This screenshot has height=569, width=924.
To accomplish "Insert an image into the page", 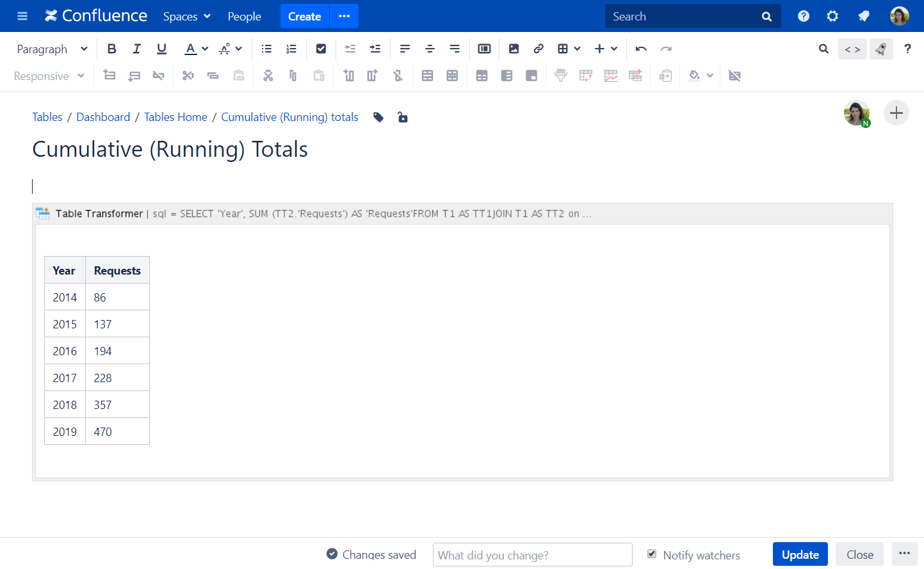I will click(x=514, y=49).
